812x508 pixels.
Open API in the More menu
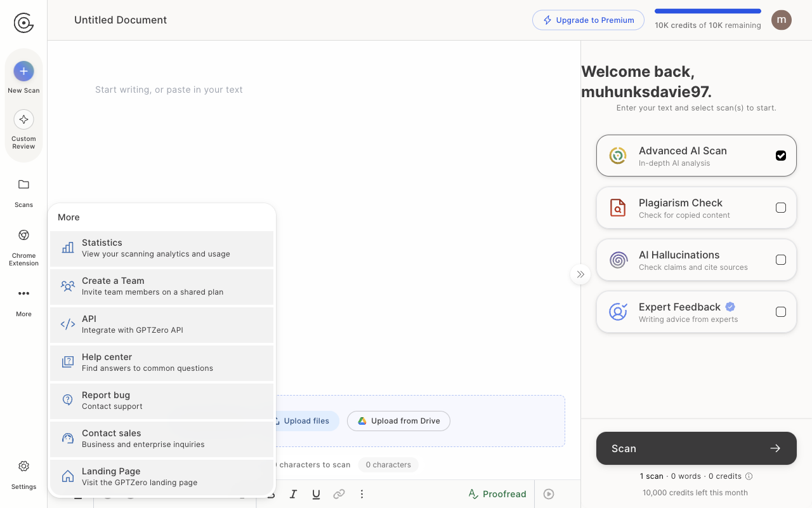[162, 324]
